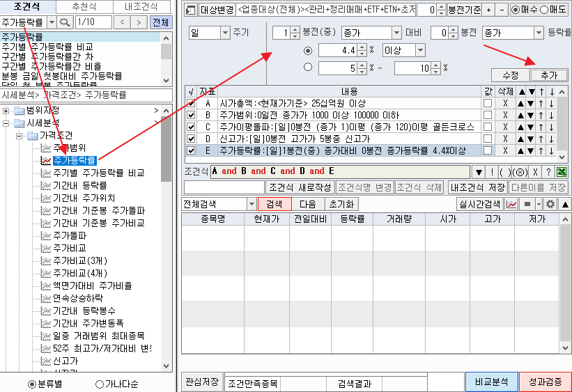This screenshot has width=572, height=392.
Task: Click thin up arrow on row A
Action: pyautogui.click(x=541, y=104)
